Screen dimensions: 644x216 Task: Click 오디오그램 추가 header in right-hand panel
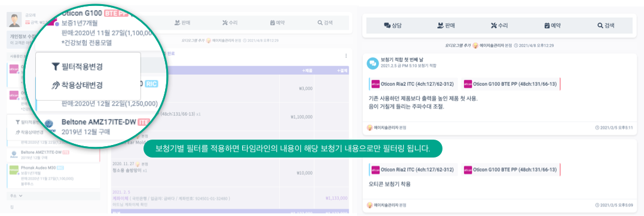[458, 45]
